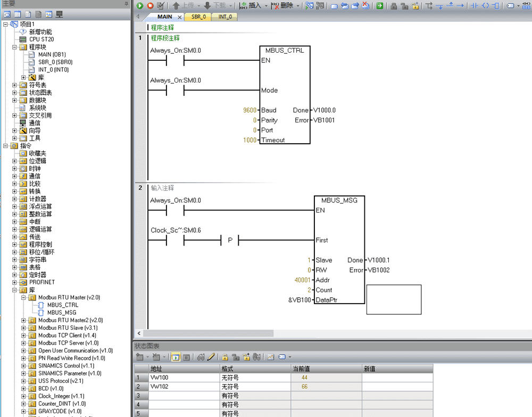Select MBUS_MSG in the library tree
The width and height of the screenshot is (532, 417).
click(x=61, y=313)
